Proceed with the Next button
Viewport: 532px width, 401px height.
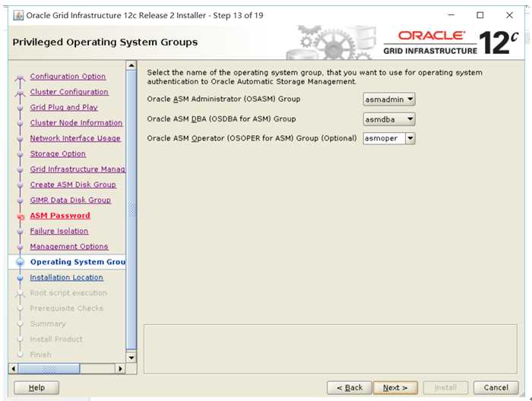point(395,387)
